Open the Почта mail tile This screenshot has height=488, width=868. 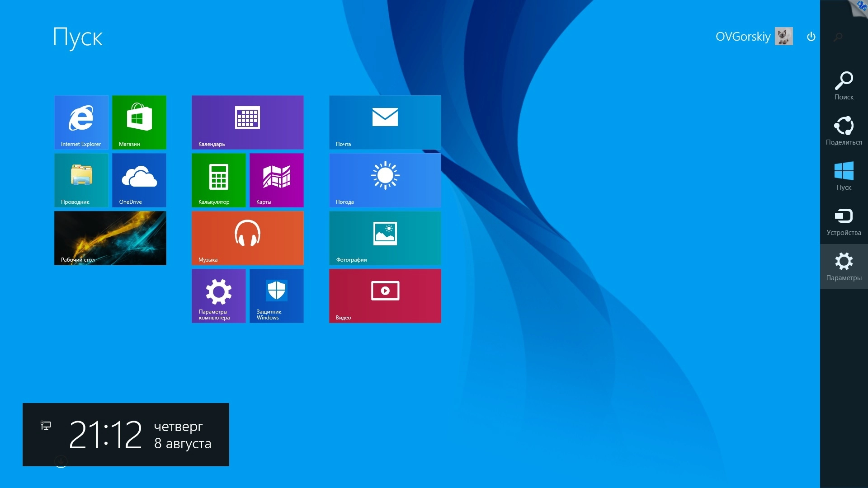tap(385, 122)
